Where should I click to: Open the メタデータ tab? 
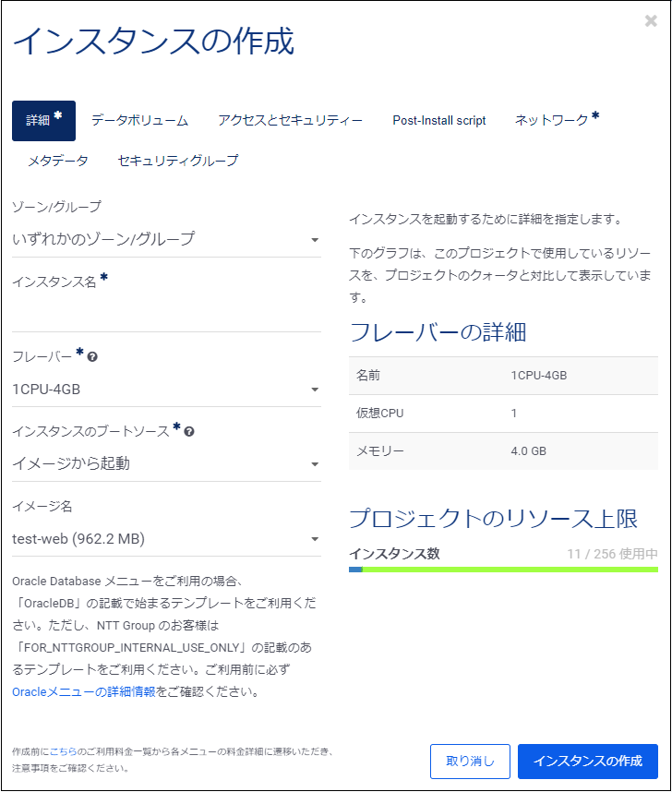(x=57, y=161)
